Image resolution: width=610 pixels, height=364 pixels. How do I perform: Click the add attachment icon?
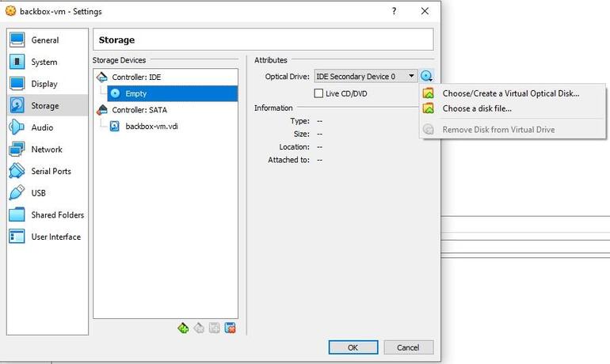click(215, 328)
